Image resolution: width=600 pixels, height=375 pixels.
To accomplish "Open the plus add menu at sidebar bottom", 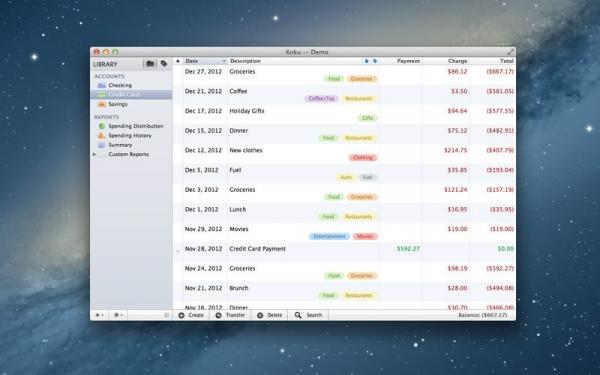I will coord(99,315).
